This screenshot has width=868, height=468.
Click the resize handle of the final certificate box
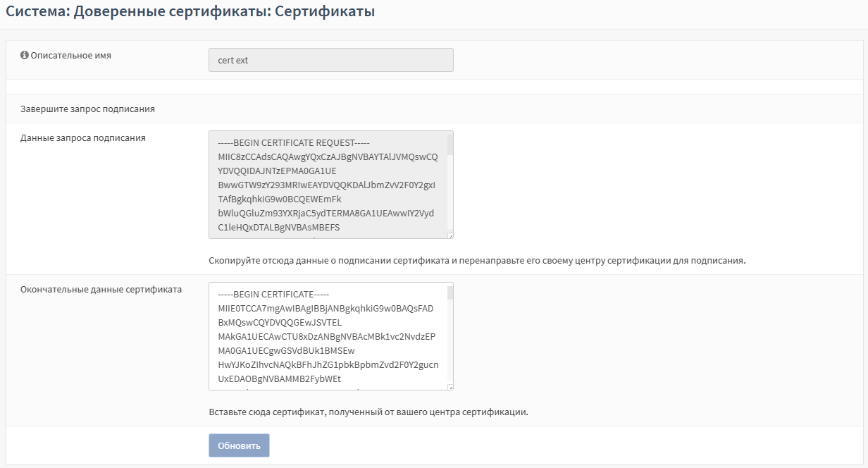pyautogui.click(x=450, y=386)
